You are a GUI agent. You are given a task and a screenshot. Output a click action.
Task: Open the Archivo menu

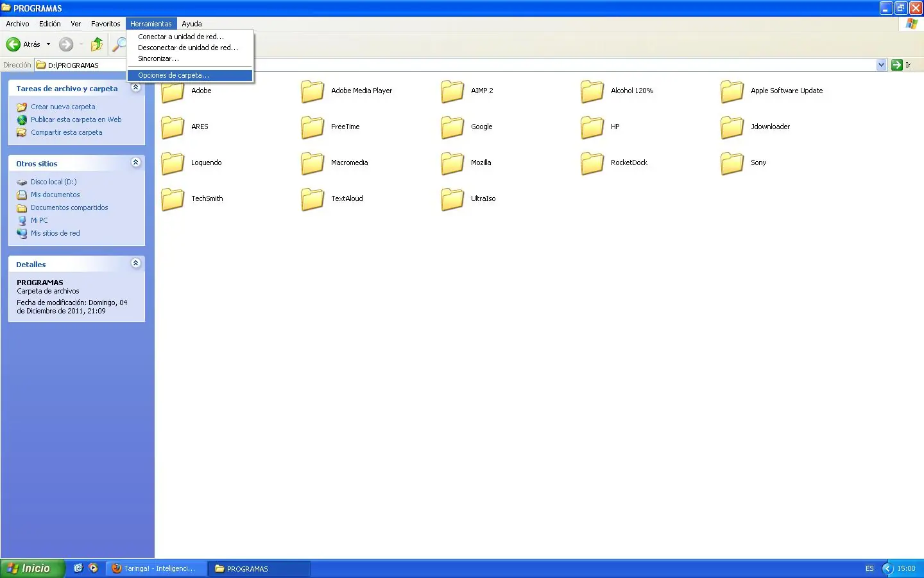(x=17, y=24)
